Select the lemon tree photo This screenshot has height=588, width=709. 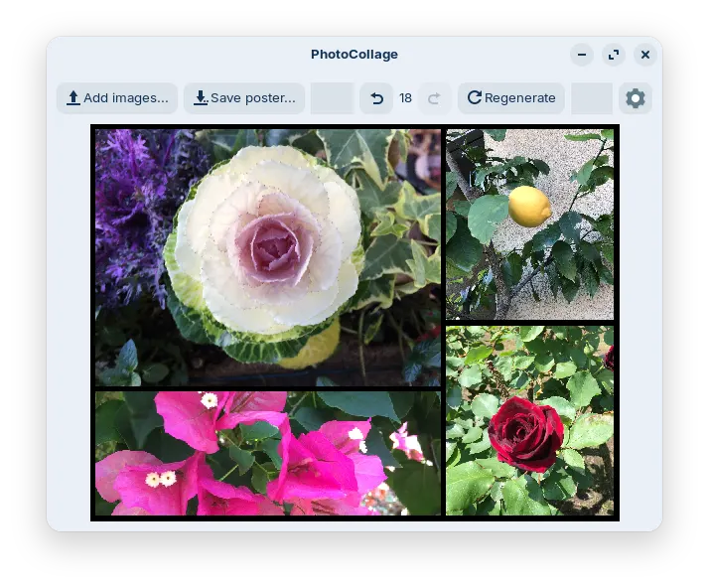point(529,224)
